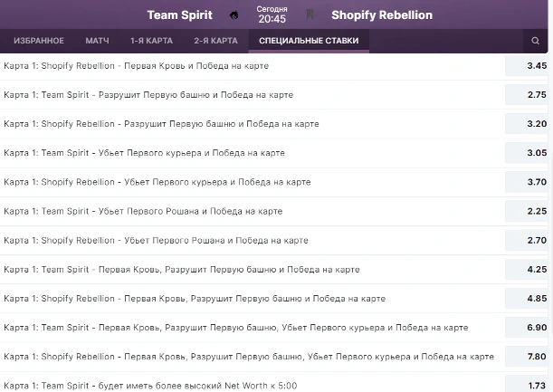
Task: Click the 4.85 odds button
Action: 527,299
